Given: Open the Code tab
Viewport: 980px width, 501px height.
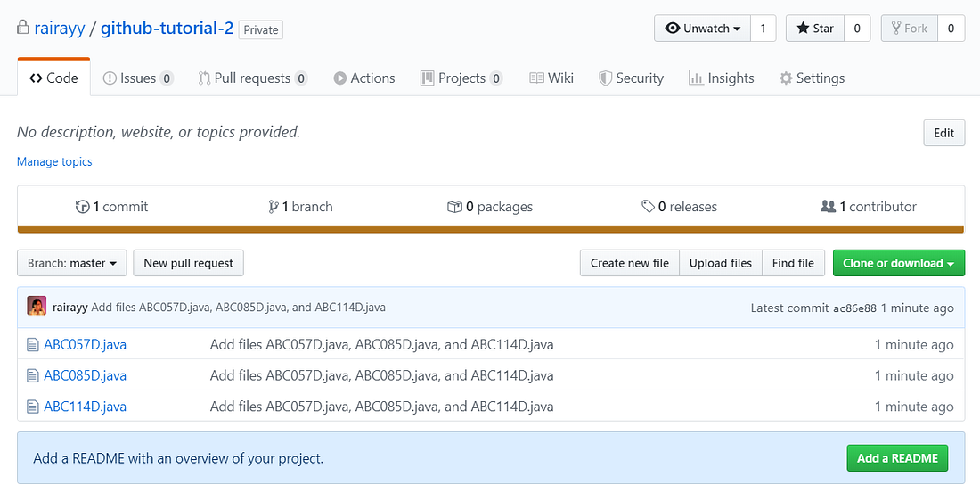Looking at the screenshot, I should (x=53, y=78).
